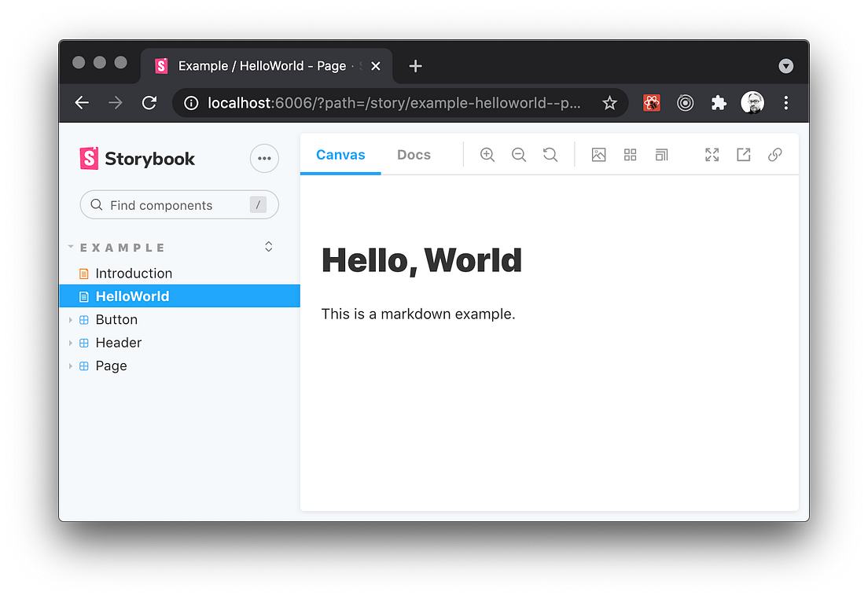Reset zoom using the circular arrow icon
868x599 pixels.
[x=550, y=154]
